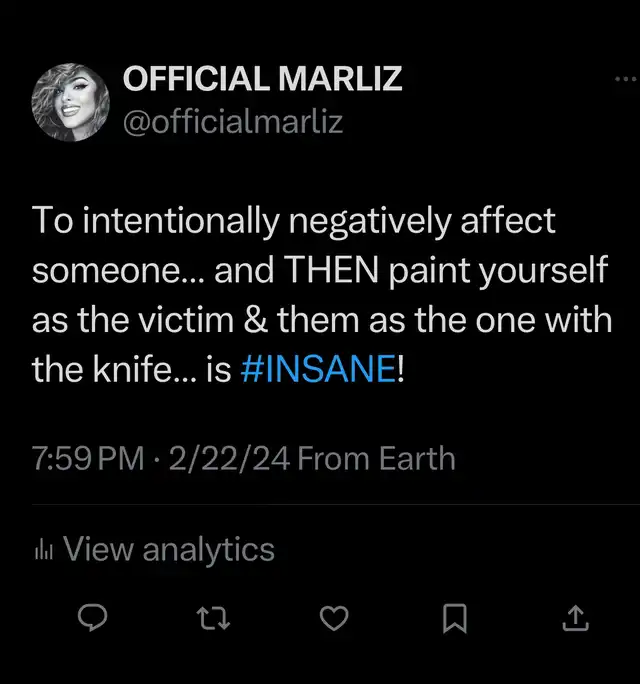640x684 pixels.
Task: Visit the @officialmarliz handle
Action: click(232, 122)
